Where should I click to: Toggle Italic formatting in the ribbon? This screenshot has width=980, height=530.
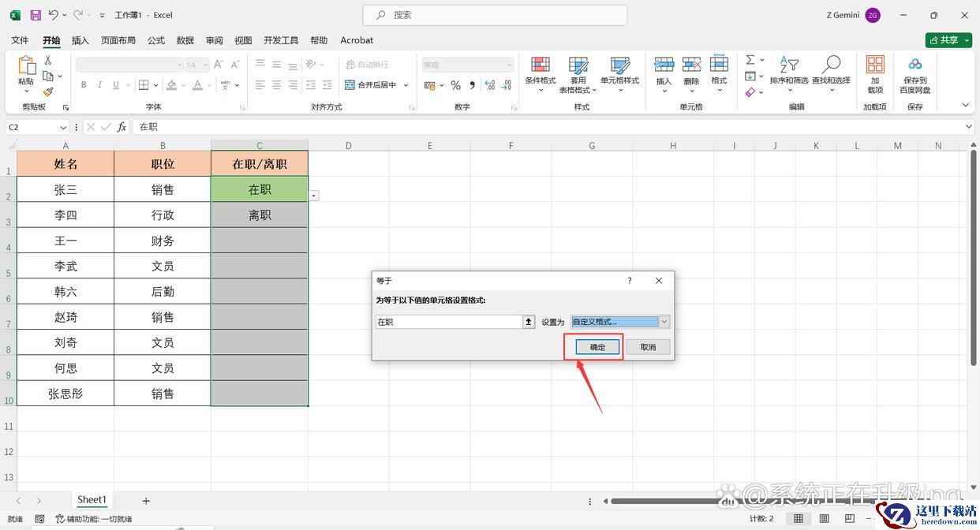(100, 85)
